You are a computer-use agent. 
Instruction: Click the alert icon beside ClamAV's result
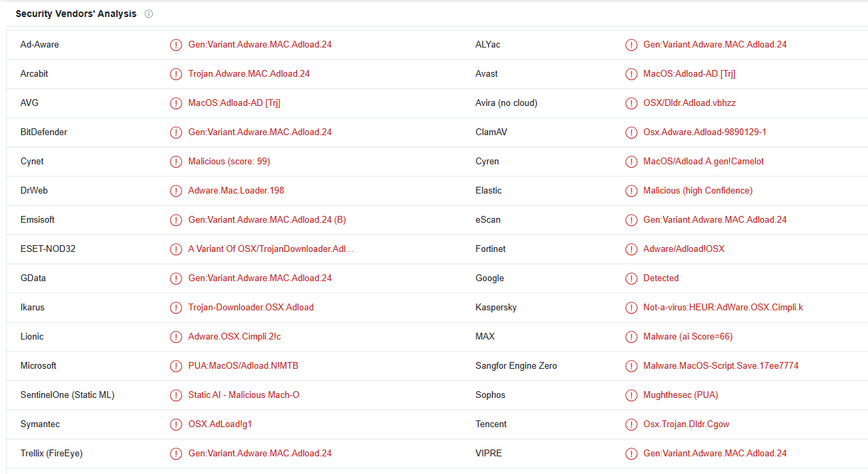point(631,132)
